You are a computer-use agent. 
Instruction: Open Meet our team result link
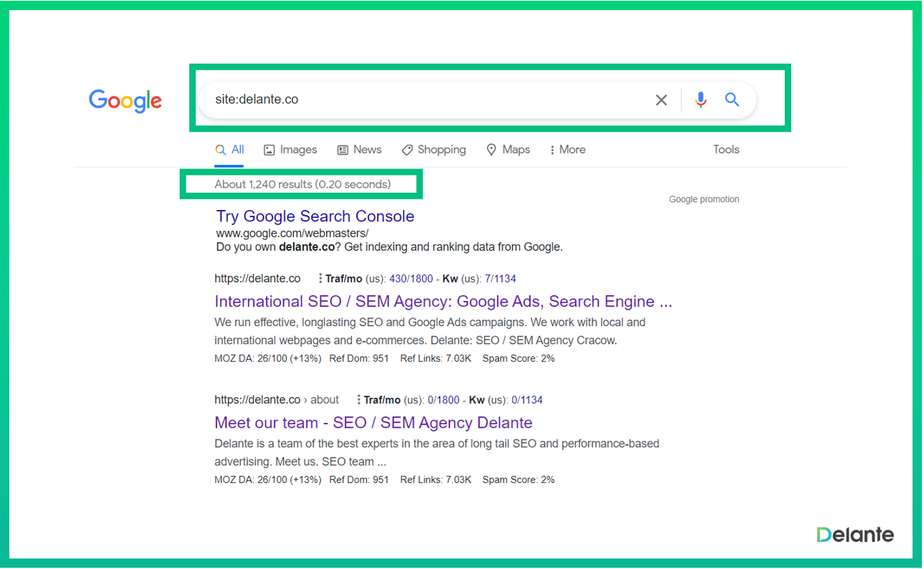click(x=373, y=423)
